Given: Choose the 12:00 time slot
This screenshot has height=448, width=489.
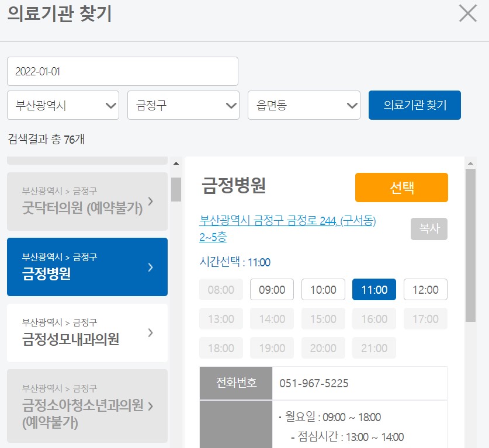Looking at the screenshot, I should (425, 290).
